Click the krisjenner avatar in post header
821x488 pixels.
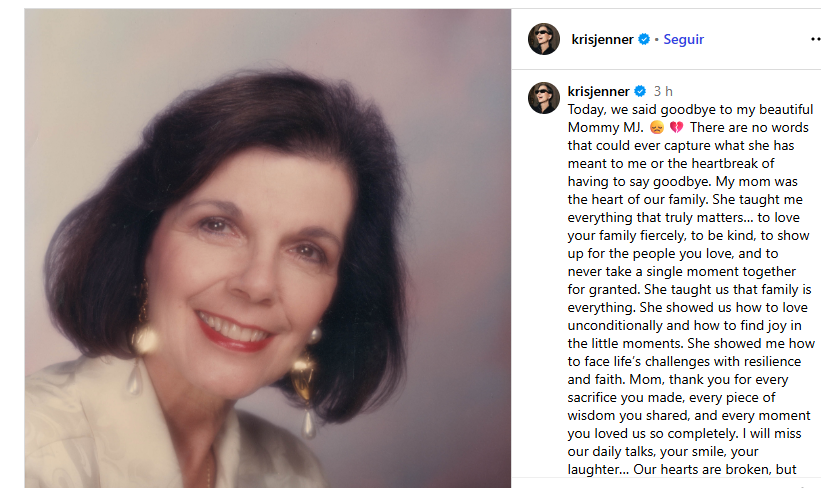(544, 39)
